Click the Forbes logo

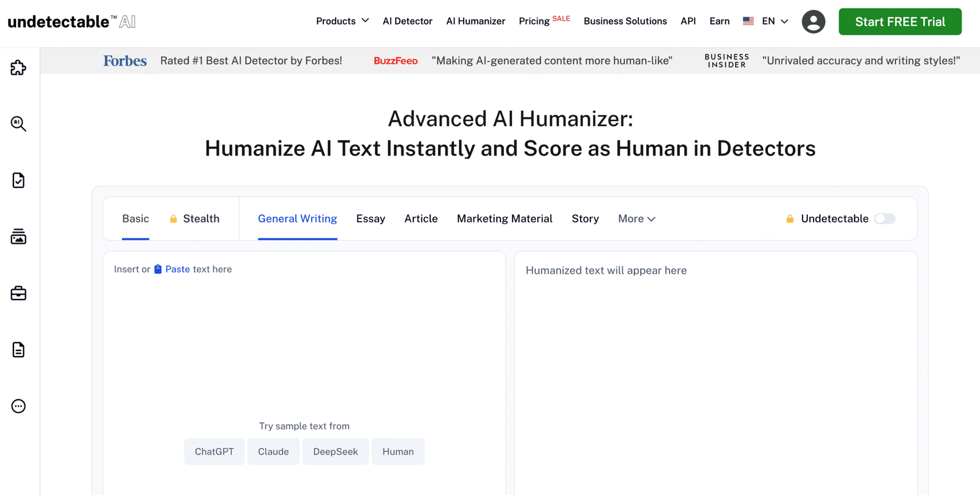coord(125,61)
